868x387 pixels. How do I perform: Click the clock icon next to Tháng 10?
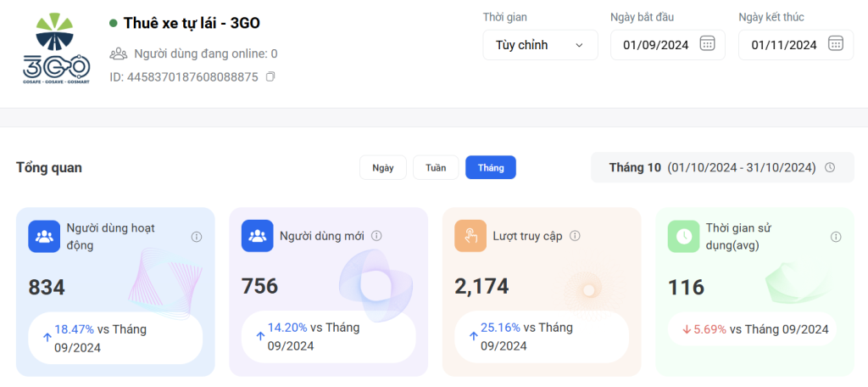830,167
